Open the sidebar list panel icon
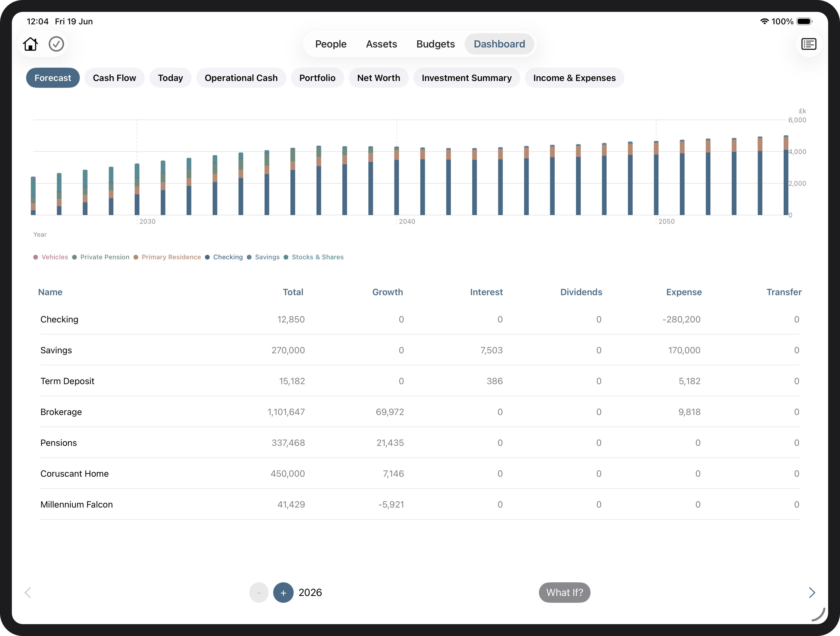 pos(809,44)
